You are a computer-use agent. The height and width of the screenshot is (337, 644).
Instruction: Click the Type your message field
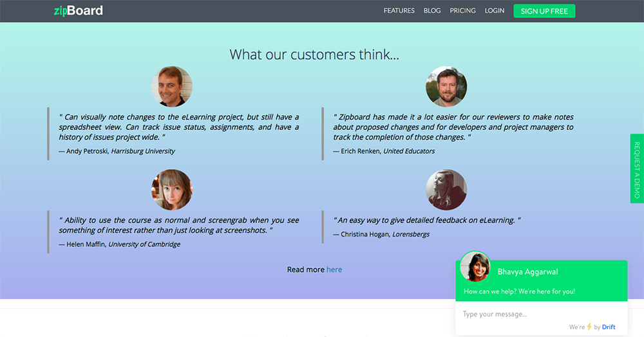coord(542,314)
